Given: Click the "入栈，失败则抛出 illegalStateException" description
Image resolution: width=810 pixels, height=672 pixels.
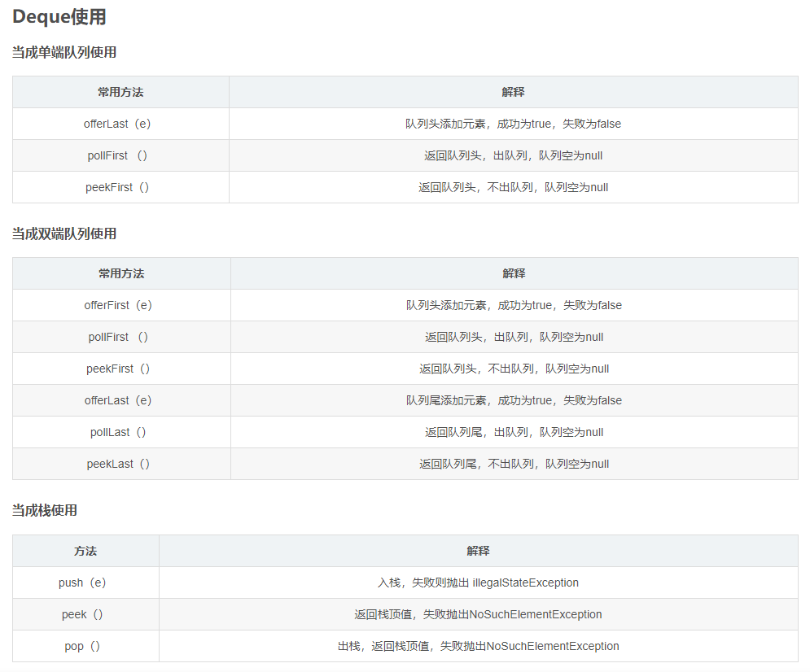Looking at the screenshot, I should pyautogui.click(x=478, y=583).
